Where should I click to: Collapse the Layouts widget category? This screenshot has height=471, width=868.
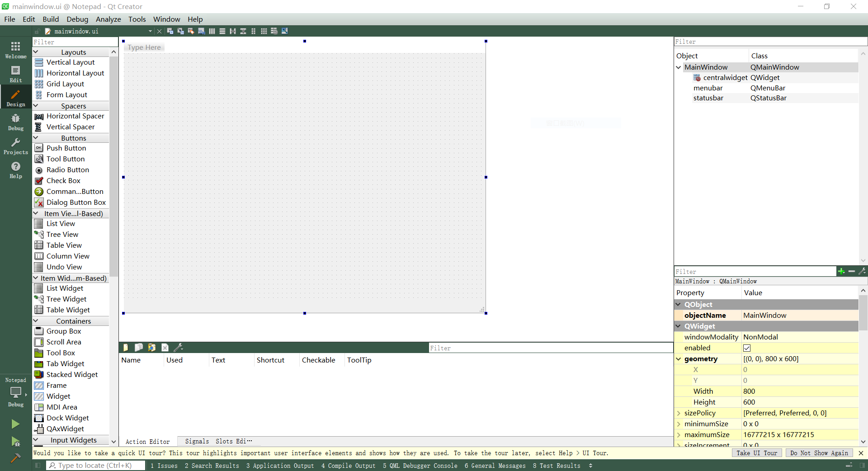[36, 52]
